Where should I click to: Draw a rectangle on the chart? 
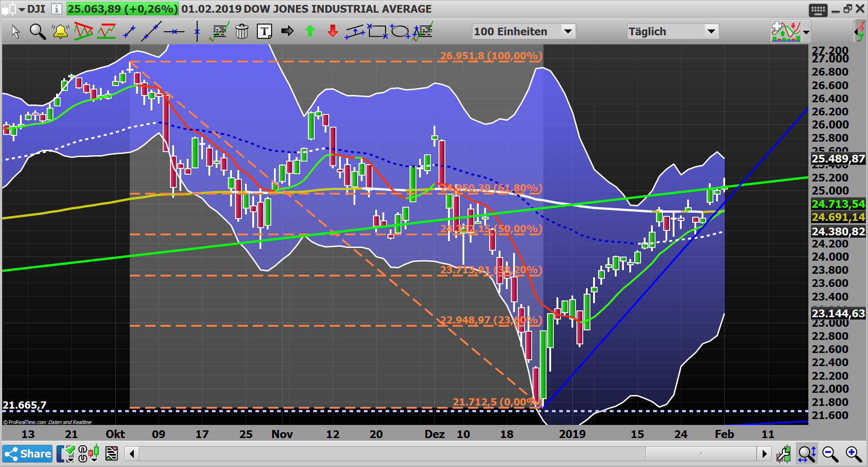click(x=377, y=31)
